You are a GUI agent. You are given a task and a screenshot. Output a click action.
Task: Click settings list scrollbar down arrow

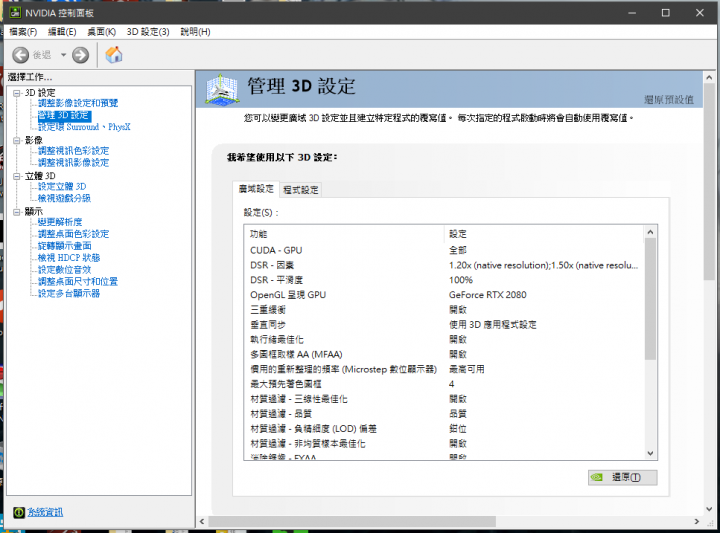coord(650,453)
